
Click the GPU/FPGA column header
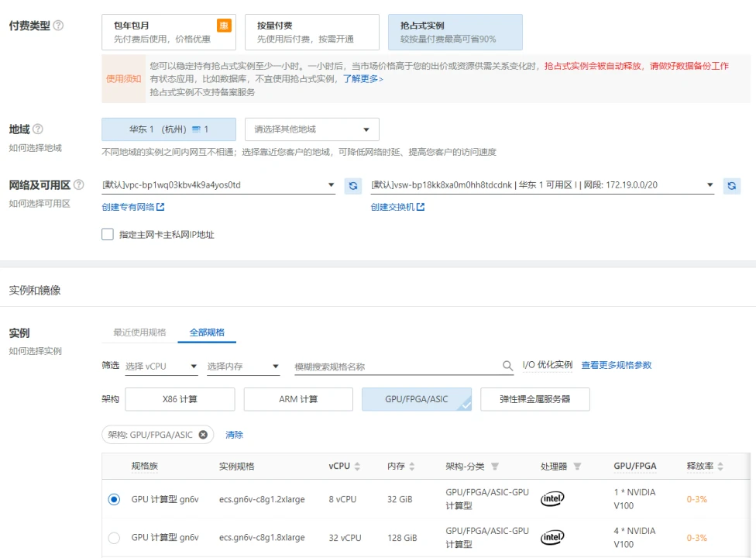pos(635,466)
